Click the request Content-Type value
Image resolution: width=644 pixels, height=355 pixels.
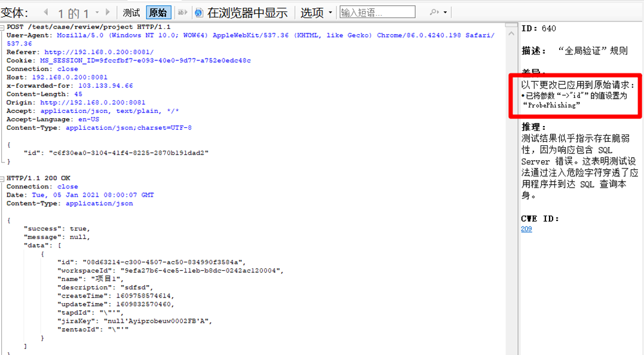[128, 128]
